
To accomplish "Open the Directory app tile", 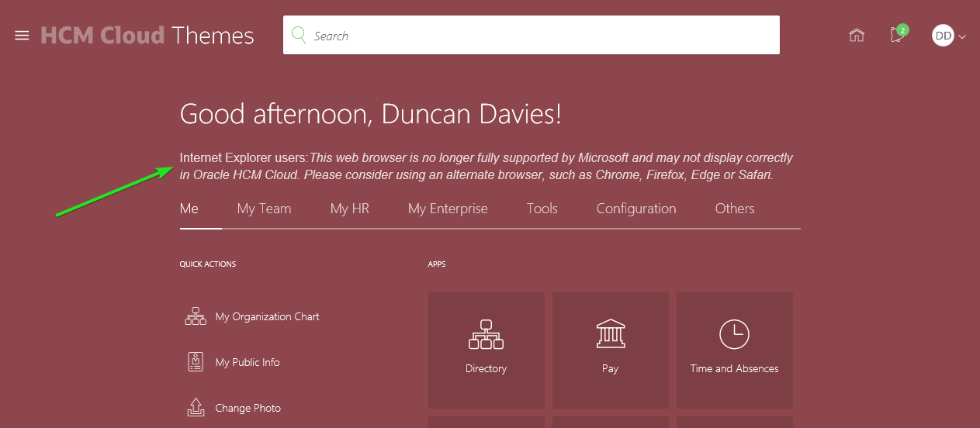I will (x=487, y=350).
